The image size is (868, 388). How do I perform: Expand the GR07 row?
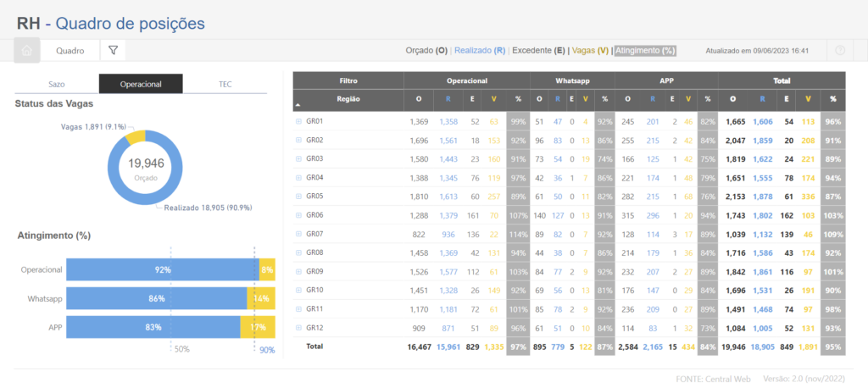pyautogui.click(x=299, y=234)
